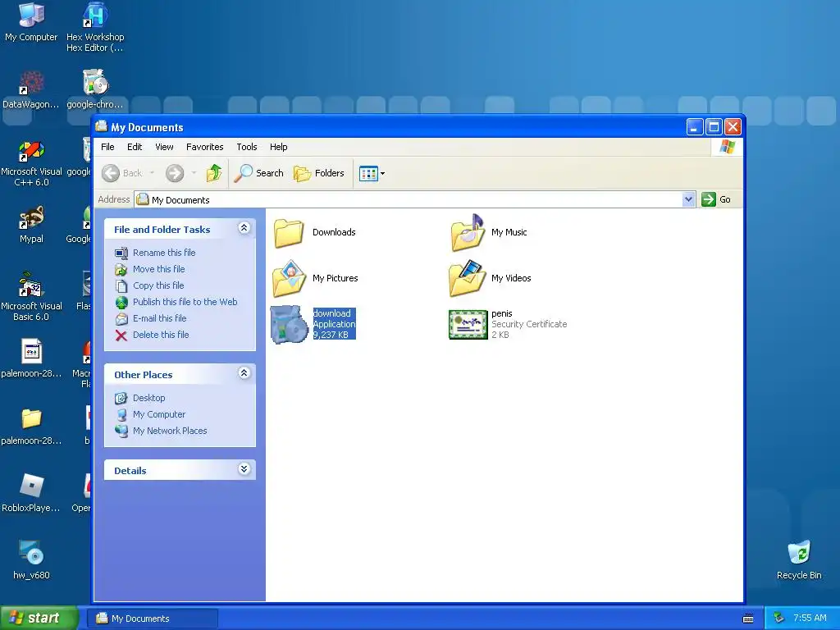Open the Favorites menu
The width and height of the screenshot is (840, 630).
(x=204, y=147)
